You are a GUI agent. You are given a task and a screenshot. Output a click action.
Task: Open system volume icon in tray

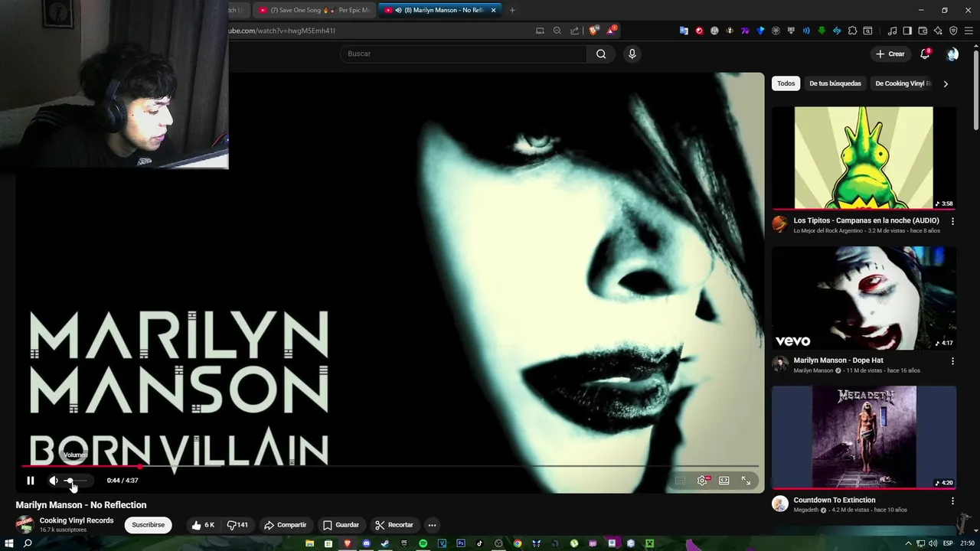tap(933, 543)
